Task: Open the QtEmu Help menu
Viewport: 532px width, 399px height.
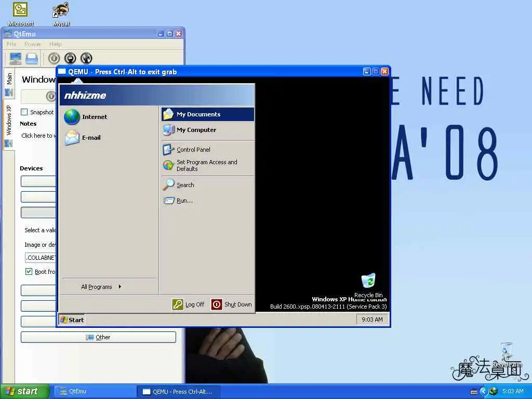Action: pos(55,44)
